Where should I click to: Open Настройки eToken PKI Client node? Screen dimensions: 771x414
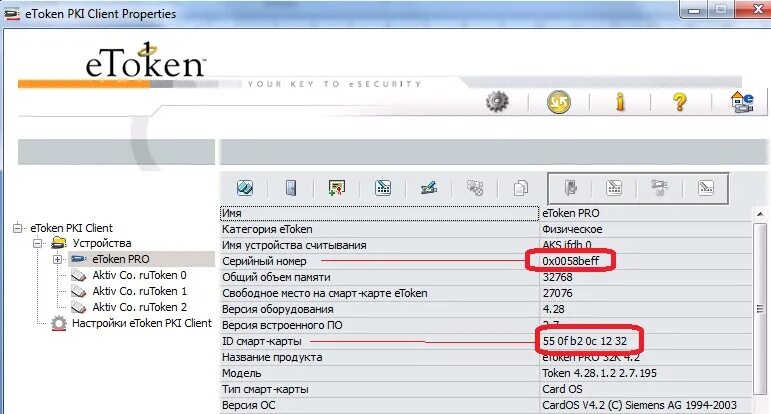142,323
